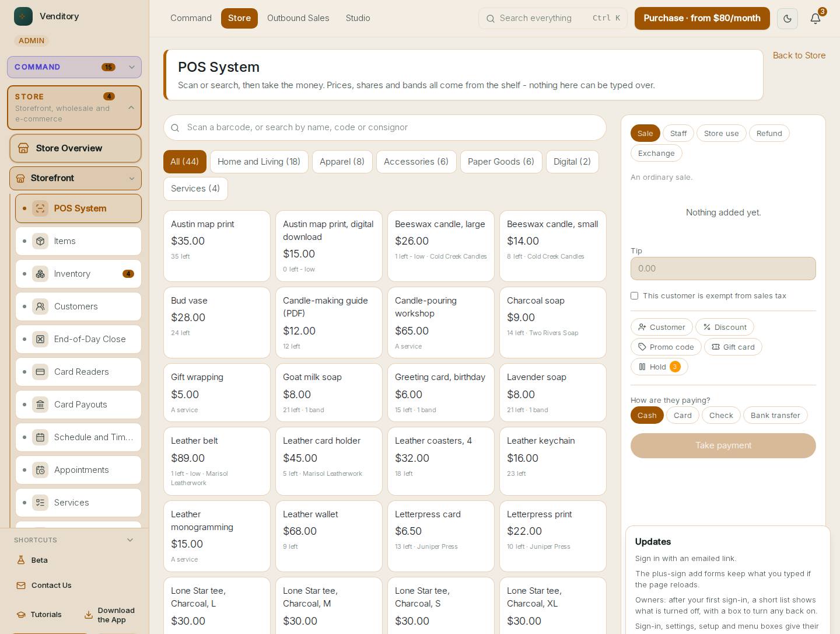Open notifications bell icon

tap(815, 19)
